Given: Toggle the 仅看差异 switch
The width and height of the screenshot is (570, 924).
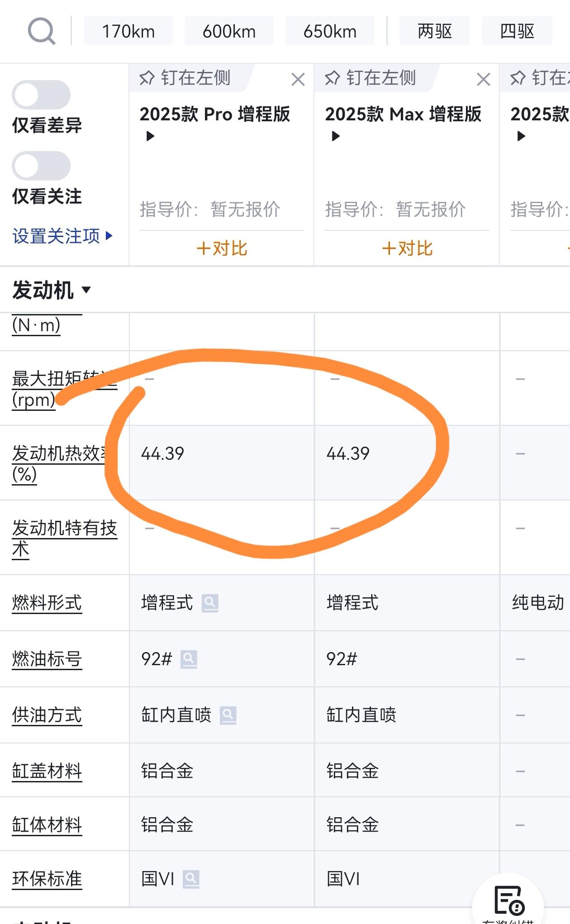Looking at the screenshot, I should pos(41,95).
